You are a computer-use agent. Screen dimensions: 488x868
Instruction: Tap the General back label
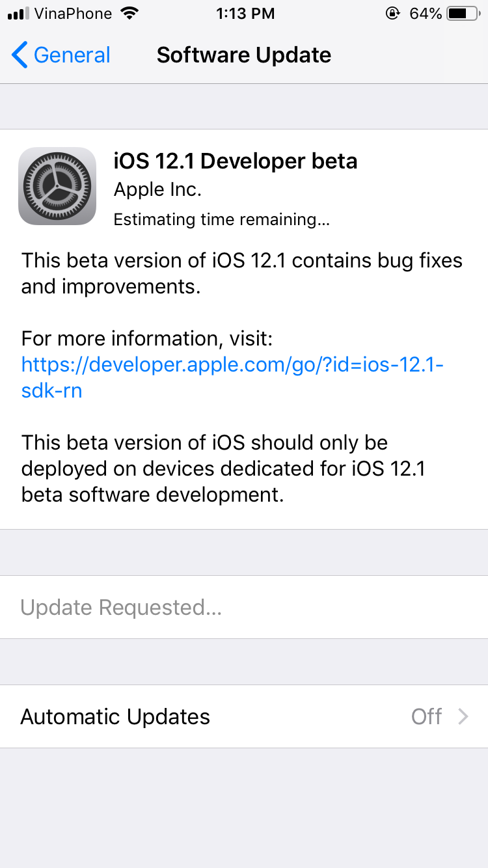(x=72, y=55)
